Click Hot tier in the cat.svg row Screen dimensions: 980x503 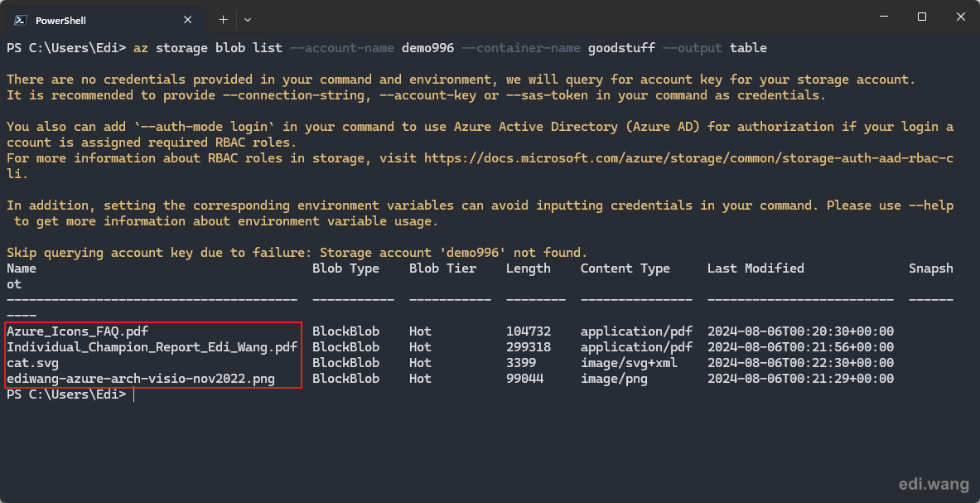click(420, 362)
